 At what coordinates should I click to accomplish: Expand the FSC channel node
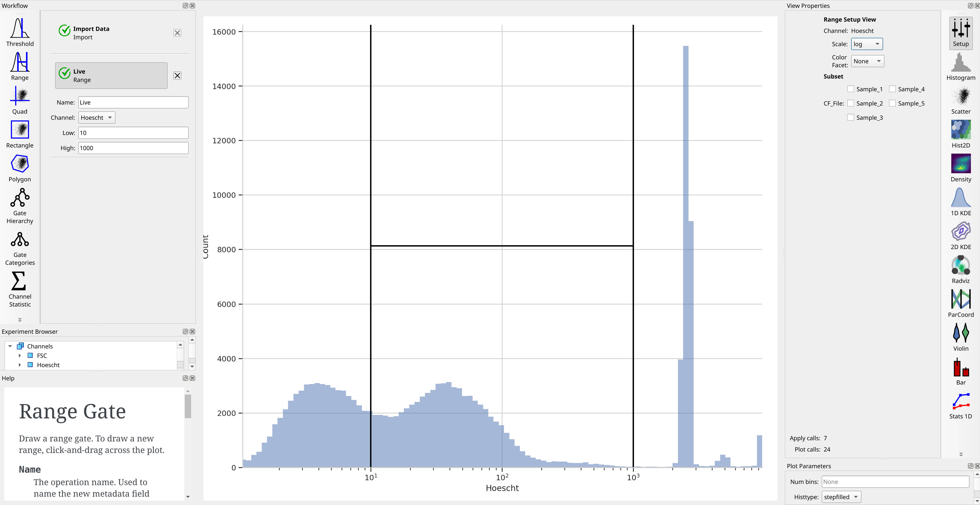click(x=20, y=356)
